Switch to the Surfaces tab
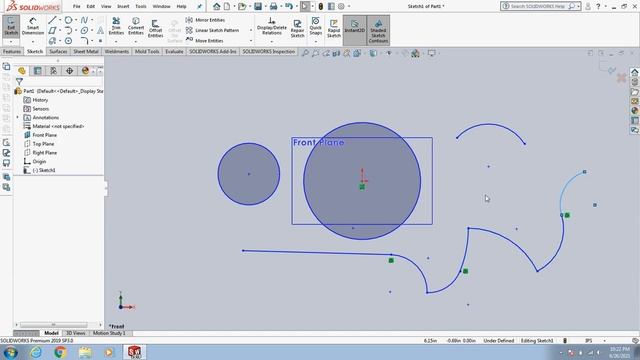 [x=58, y=51]
